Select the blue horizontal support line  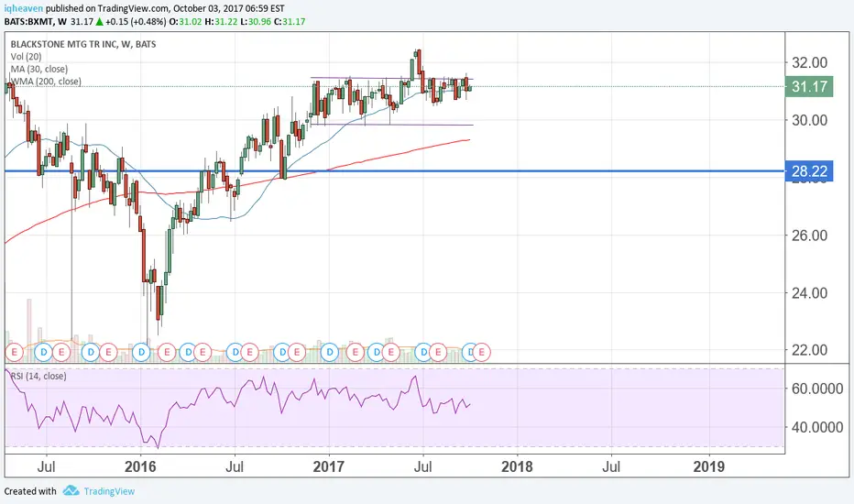(395, 171)
